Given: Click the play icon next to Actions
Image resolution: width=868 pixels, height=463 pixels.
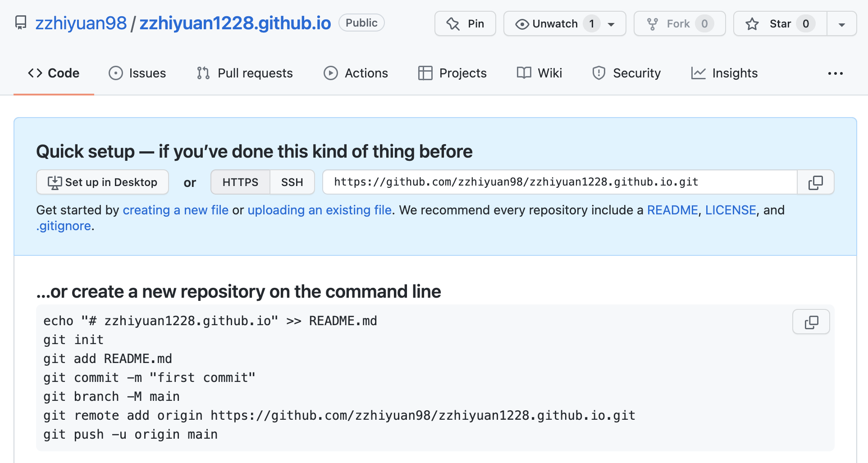Looking at the screenshot, I should click(x=331, y=73).
